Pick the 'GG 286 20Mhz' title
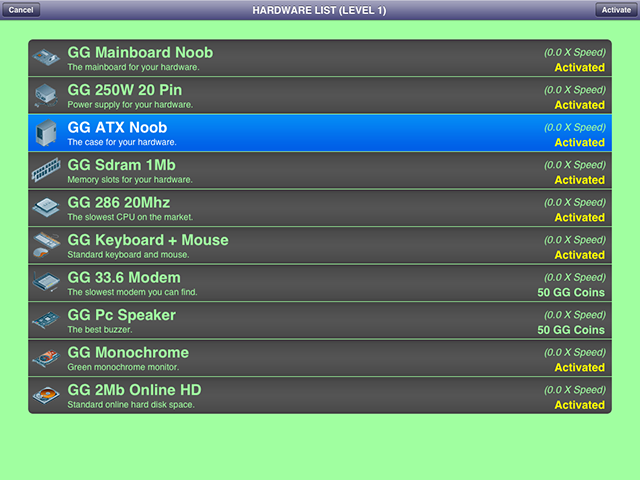Screen dimensions: 640x480 click(118, 203)
